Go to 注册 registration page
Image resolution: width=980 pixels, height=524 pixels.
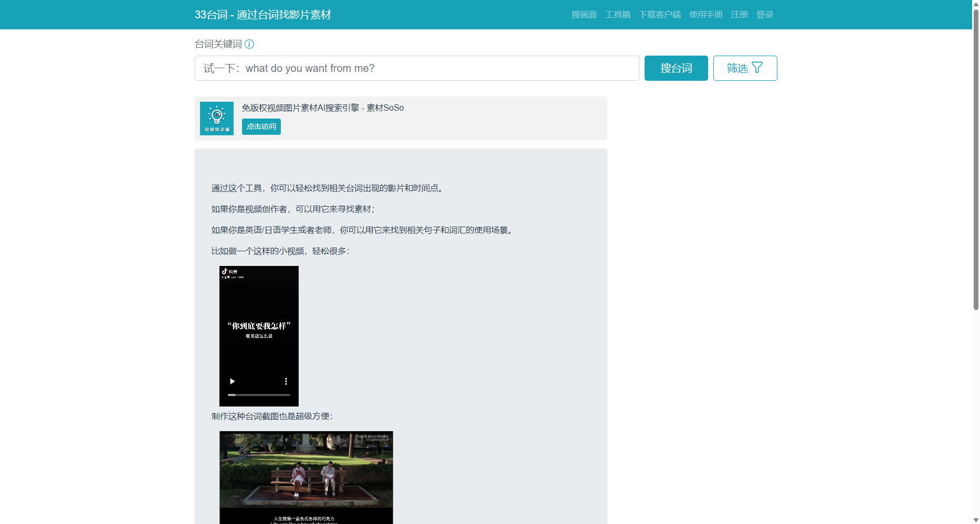[x=740, y=15]
